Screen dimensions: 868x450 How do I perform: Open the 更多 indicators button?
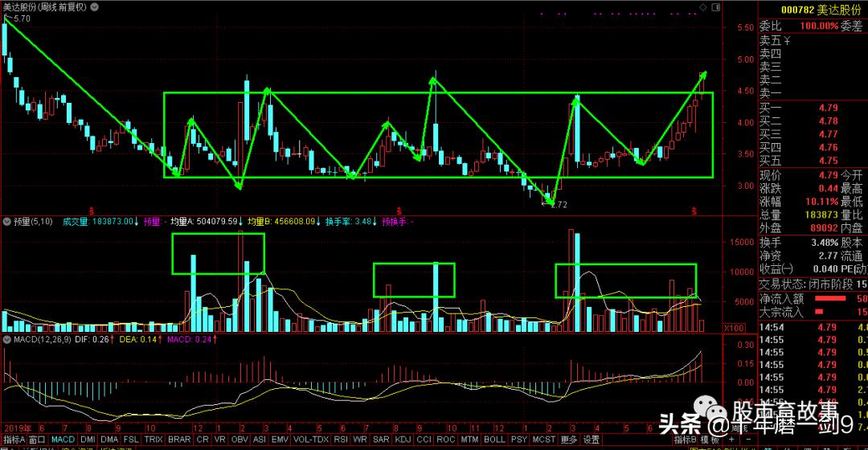click(569, 440)
